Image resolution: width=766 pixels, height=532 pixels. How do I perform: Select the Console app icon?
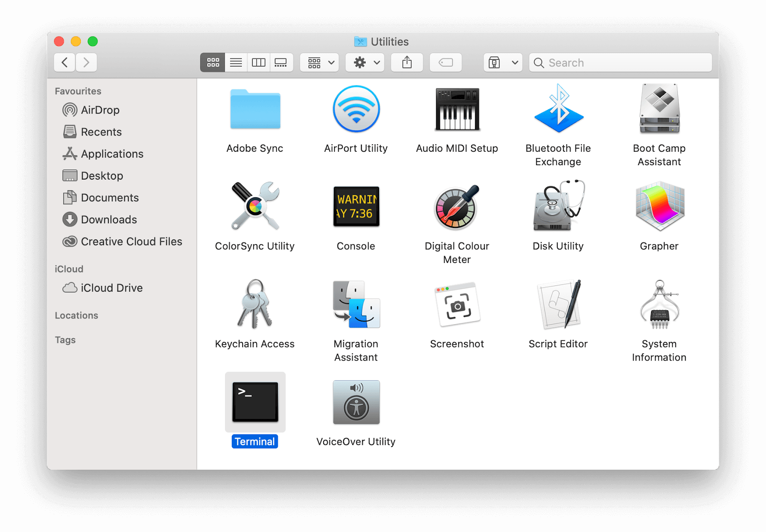pyautogui.click(x=356, y=206)
